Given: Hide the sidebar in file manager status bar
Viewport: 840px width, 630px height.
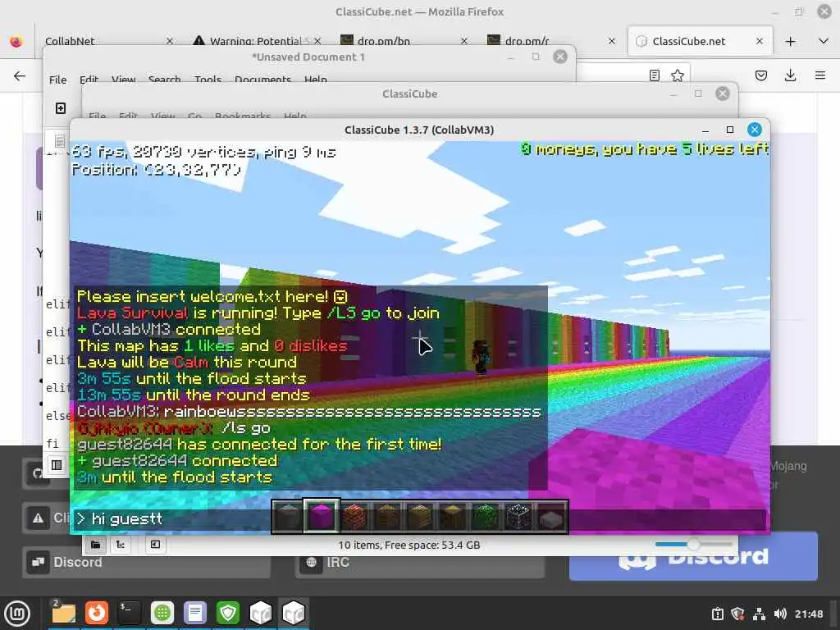Looking at the screenshot, I should [x=155, y=545].
